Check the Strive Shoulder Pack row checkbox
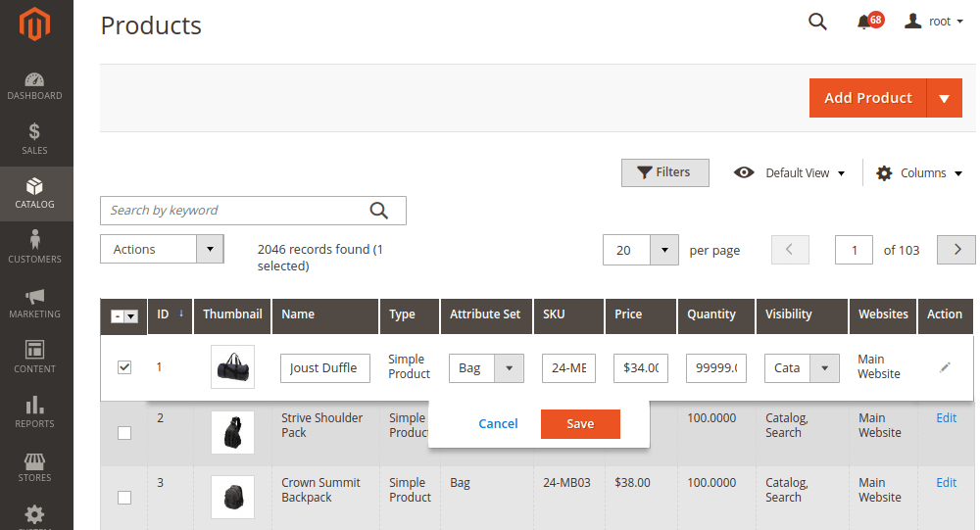The width and height of the screenshot is (980, 530). tap(124, 432)
